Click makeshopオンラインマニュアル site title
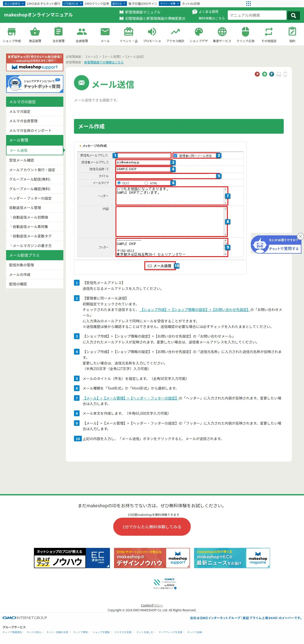Screen dimensions: 304x644 coord(38,15)
